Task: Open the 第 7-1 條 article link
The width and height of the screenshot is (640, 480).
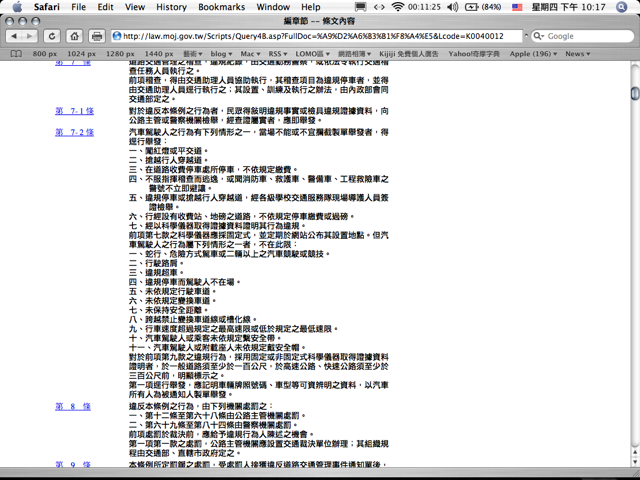Action: tap(74, 111)
